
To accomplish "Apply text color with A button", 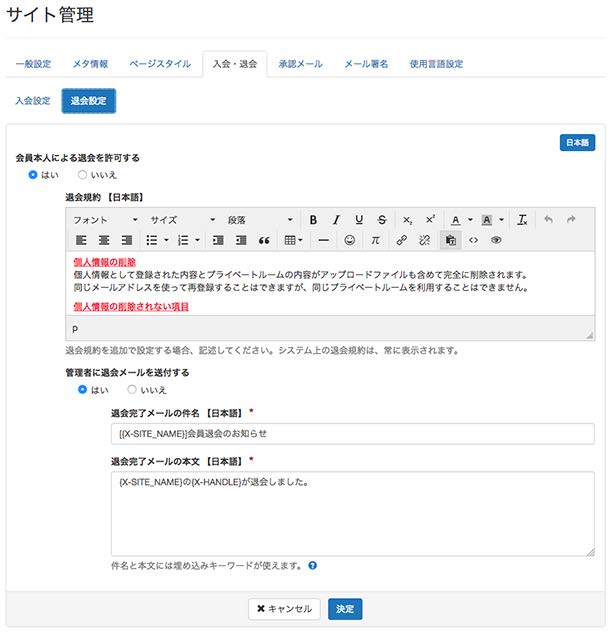I will [x=456, y=220].
